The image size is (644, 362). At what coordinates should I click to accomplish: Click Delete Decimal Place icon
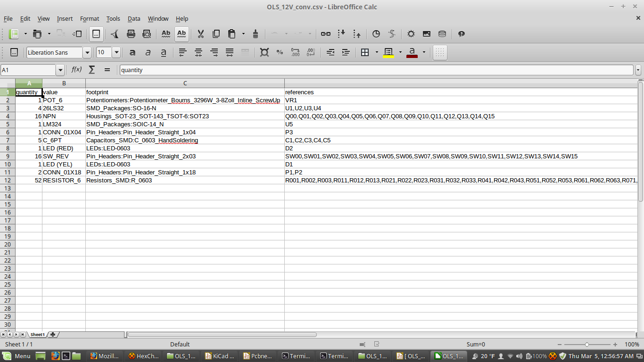pos(311,52)
